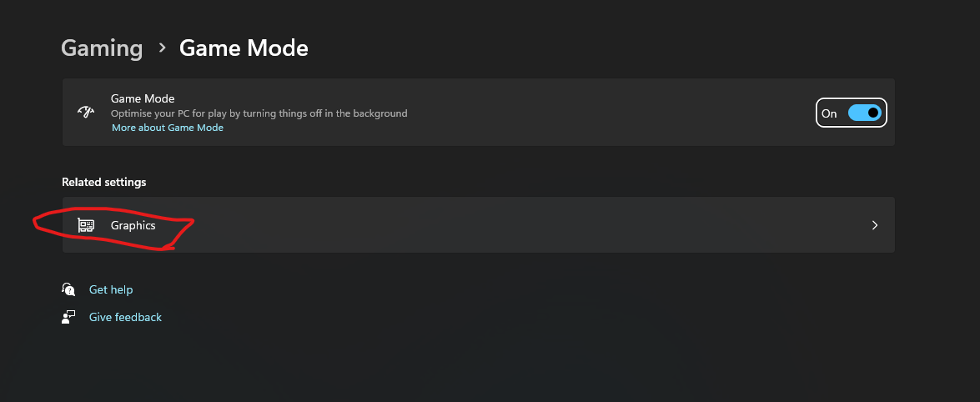Click the breadcrumb arrow after Gaming
This screenshot has width=980, height=402.
point(162,48)
